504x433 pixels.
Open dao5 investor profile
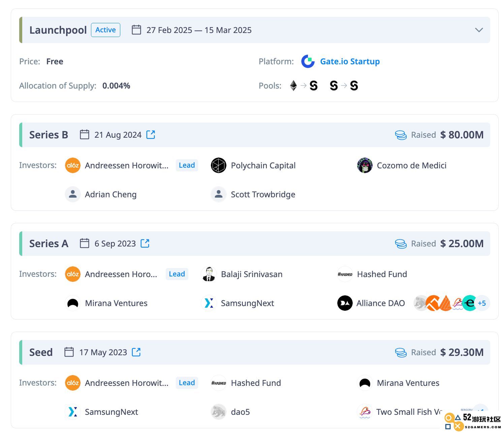pos(240,412)
